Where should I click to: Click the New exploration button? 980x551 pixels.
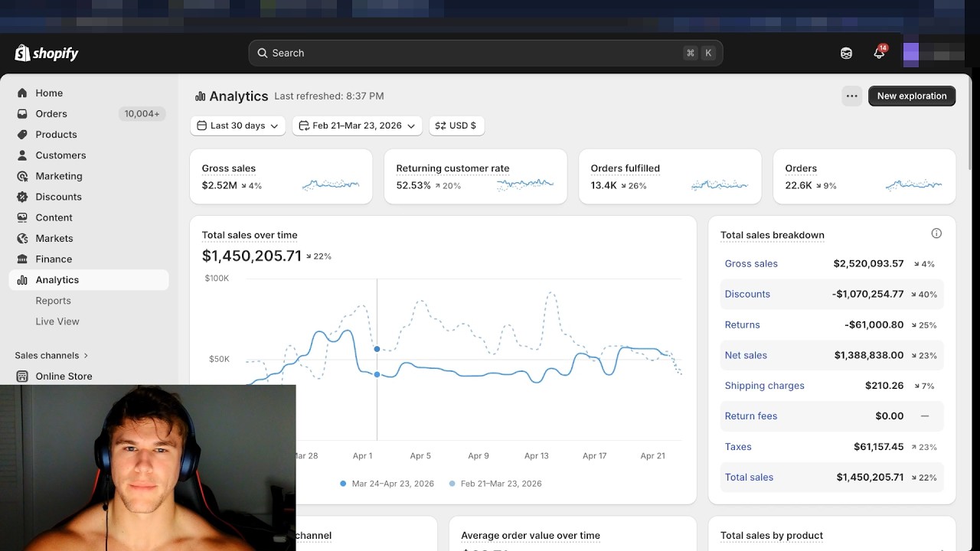point(911,96)
